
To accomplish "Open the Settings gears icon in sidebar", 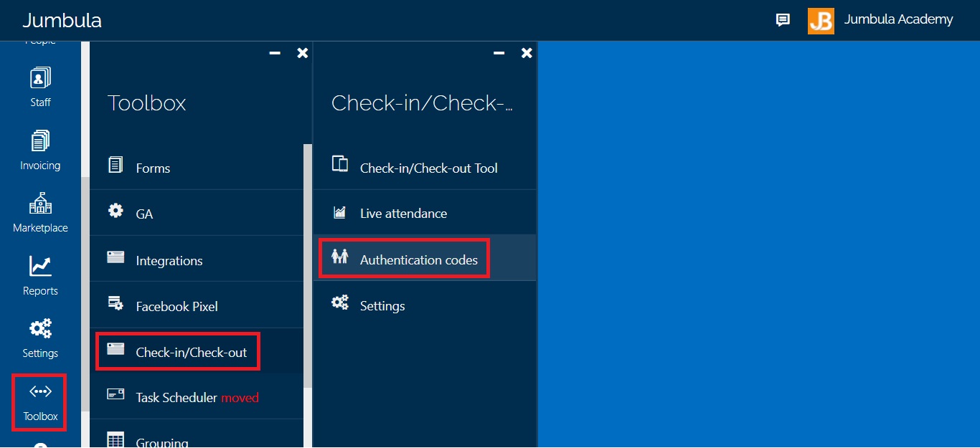I will coord(40,329).
